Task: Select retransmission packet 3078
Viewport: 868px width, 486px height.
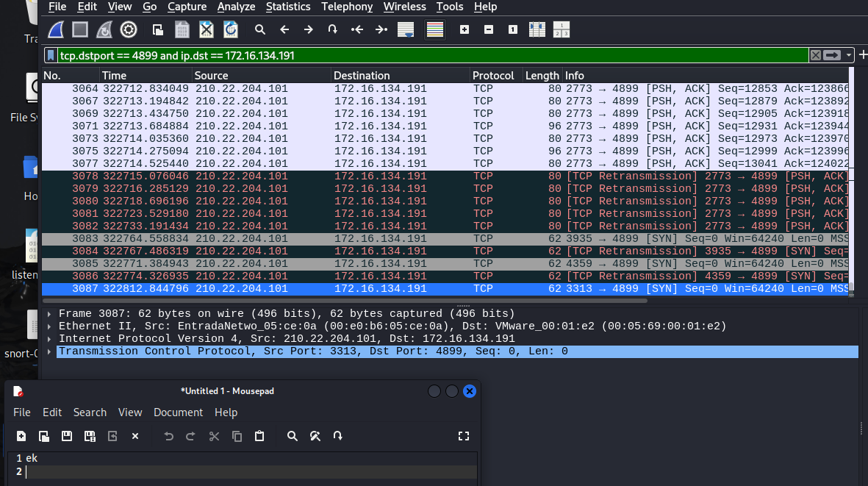Action: (445, 176)
